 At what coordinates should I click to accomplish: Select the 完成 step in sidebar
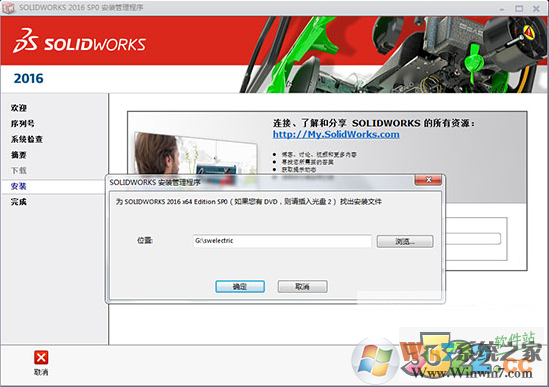19,202
